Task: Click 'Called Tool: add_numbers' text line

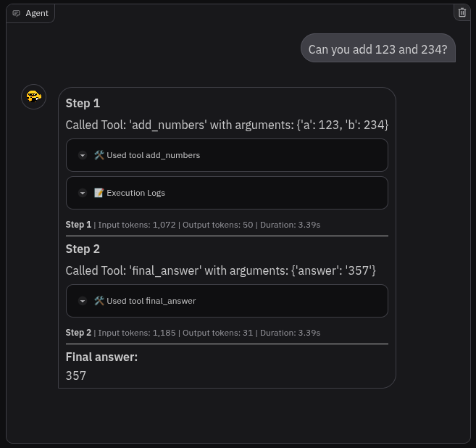Action: tap(227, 125)
